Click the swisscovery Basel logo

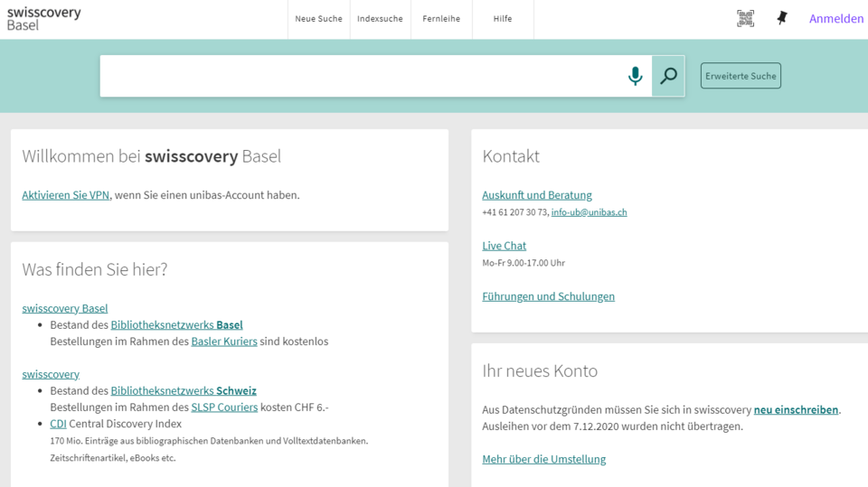[43, 19]
